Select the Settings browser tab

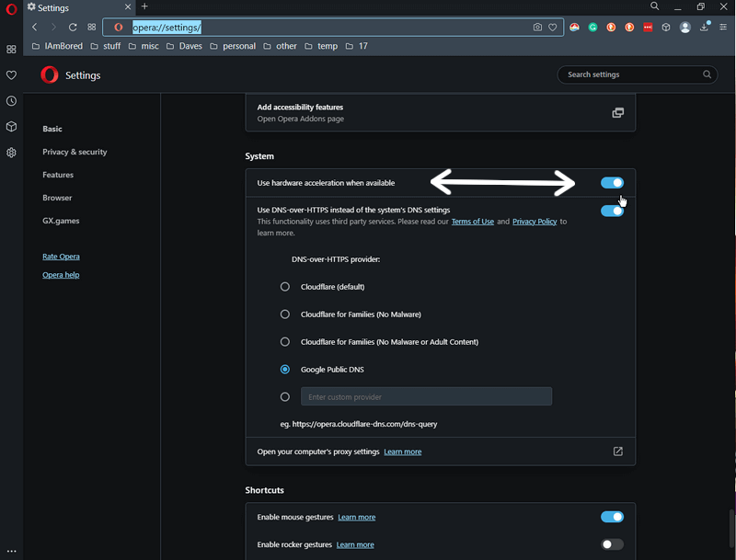point(79,7)
